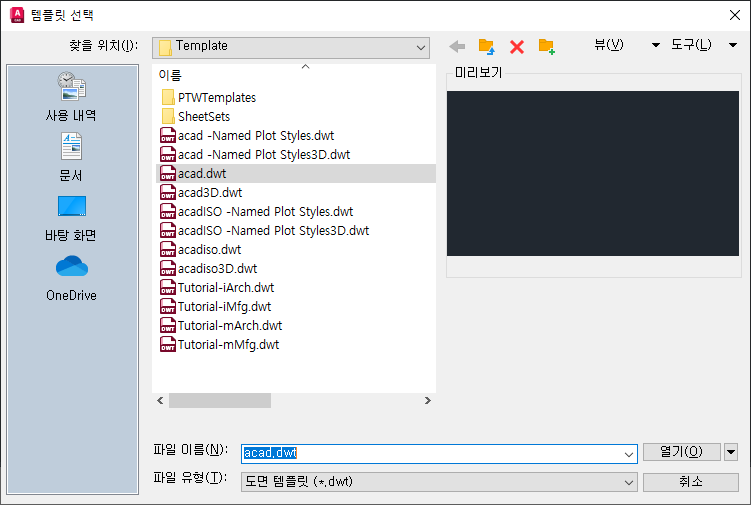This screenshot has height=505, width=751.
Task: Expand the view menu dropdown arrow
Action: (656, 45)
